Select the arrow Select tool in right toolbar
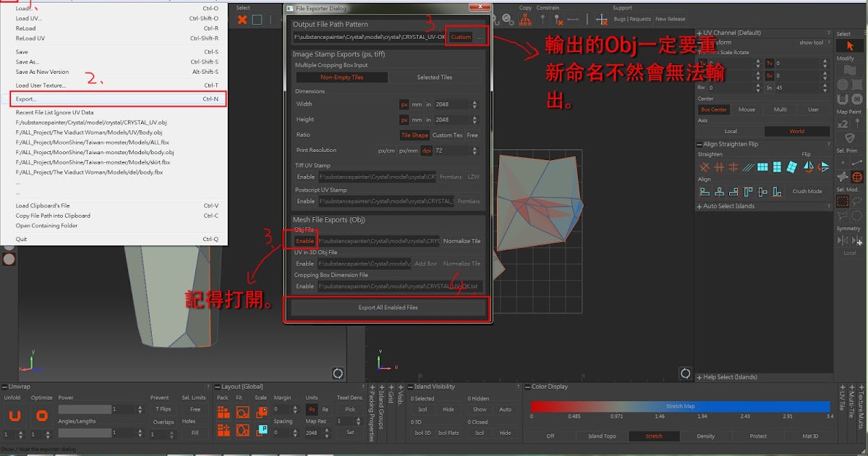The height and width of the screenshot is (456, 868). 850,46
